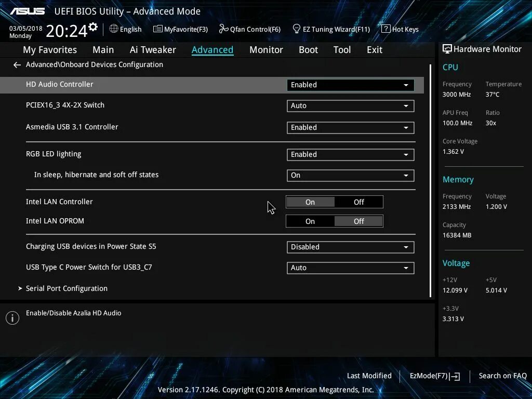Click the Hardware Monitor screen icon
The height and width of the screenshot is (399, 532).
[447, 49]
